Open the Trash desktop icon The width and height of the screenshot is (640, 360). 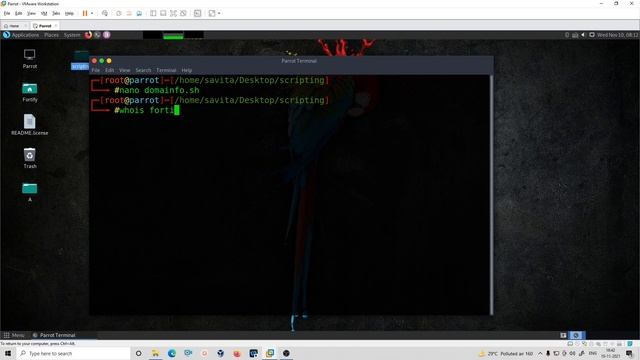click(29, 158)
